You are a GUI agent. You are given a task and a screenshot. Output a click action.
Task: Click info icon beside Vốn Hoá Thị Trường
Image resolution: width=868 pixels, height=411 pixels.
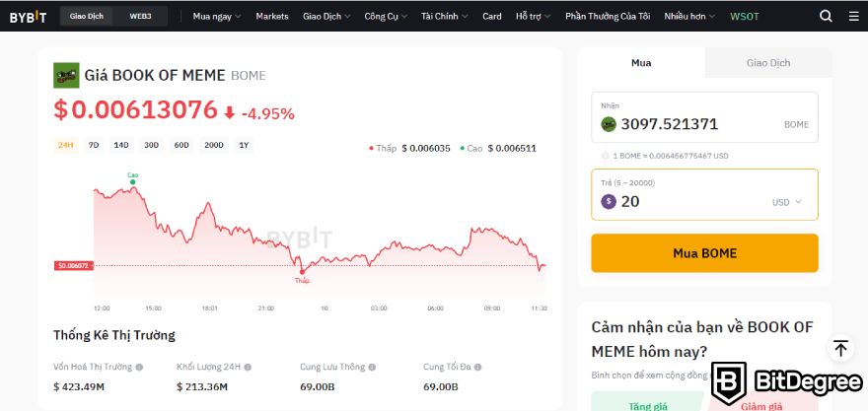point(139,367)
